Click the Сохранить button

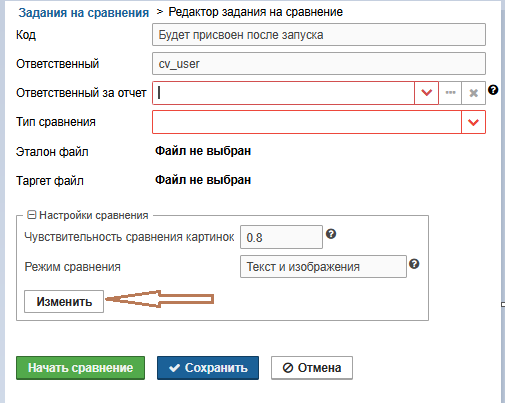tap(208, 368)
